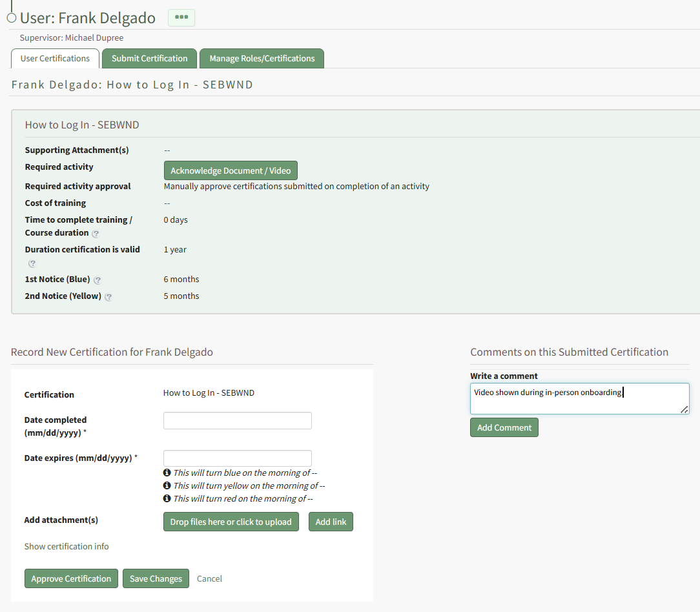Click info icon on the turn yellow notice
Screen dimensions: 700x612
coord(167,485)
